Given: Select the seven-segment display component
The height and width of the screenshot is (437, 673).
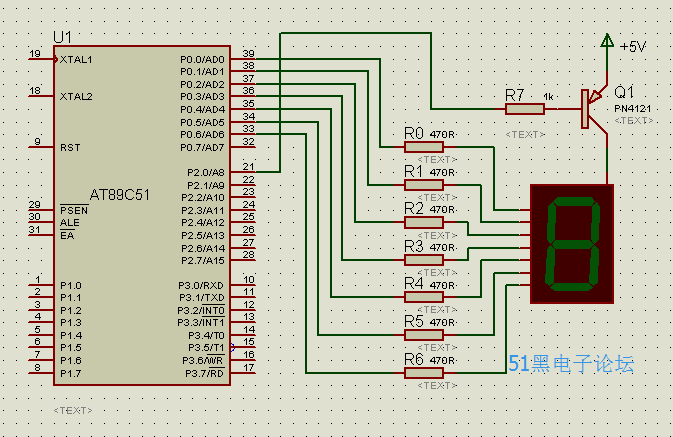Looking at the screenshot, I should pos(572,244).
